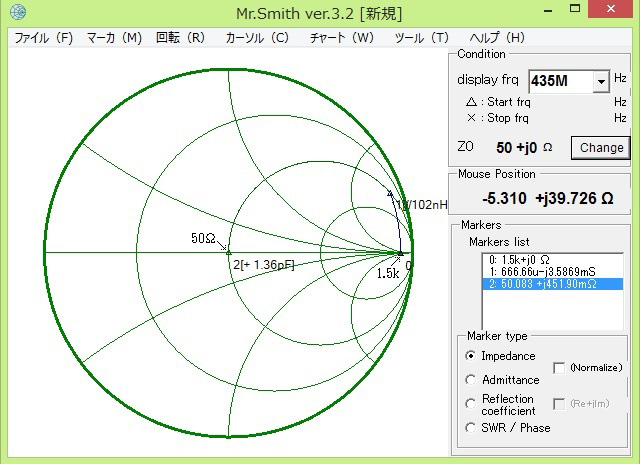The width and height of the screenshot is (640, 464).
Task: Click the 1.5k marker triangle on chart
Action: (400, 253)
